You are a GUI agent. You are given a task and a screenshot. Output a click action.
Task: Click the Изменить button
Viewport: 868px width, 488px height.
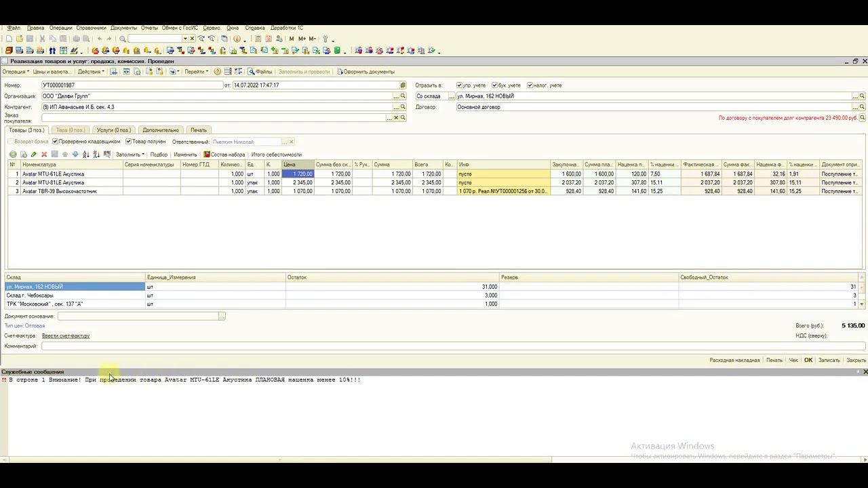185,155
